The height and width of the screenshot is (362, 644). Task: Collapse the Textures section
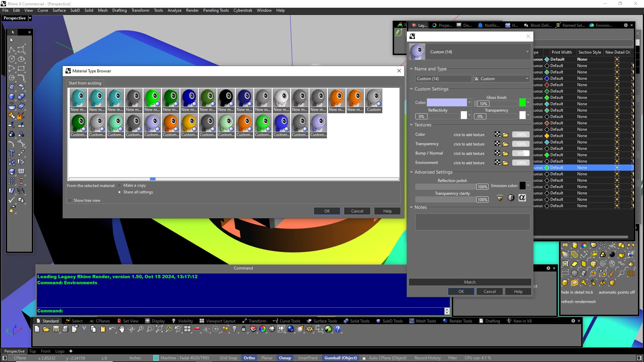[411, 125]
